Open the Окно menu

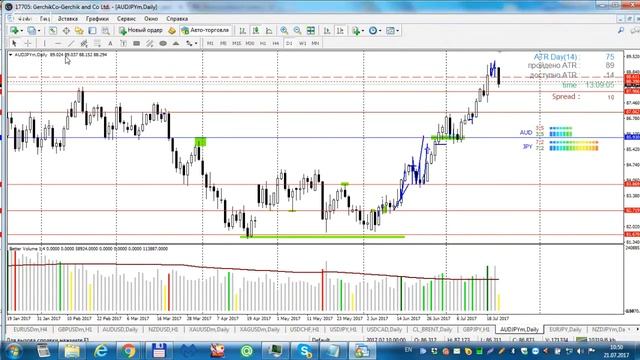(151, 19)
